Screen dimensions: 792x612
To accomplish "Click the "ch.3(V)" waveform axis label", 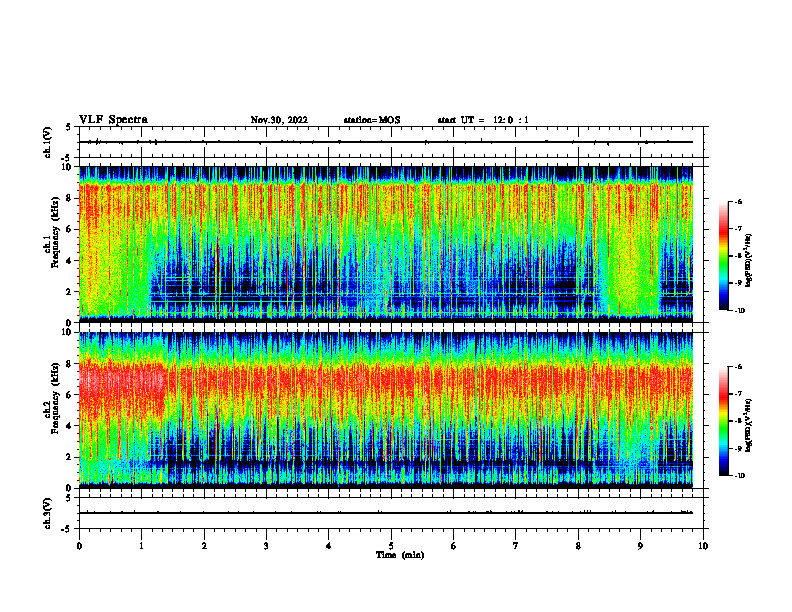I will coord(48,513).
